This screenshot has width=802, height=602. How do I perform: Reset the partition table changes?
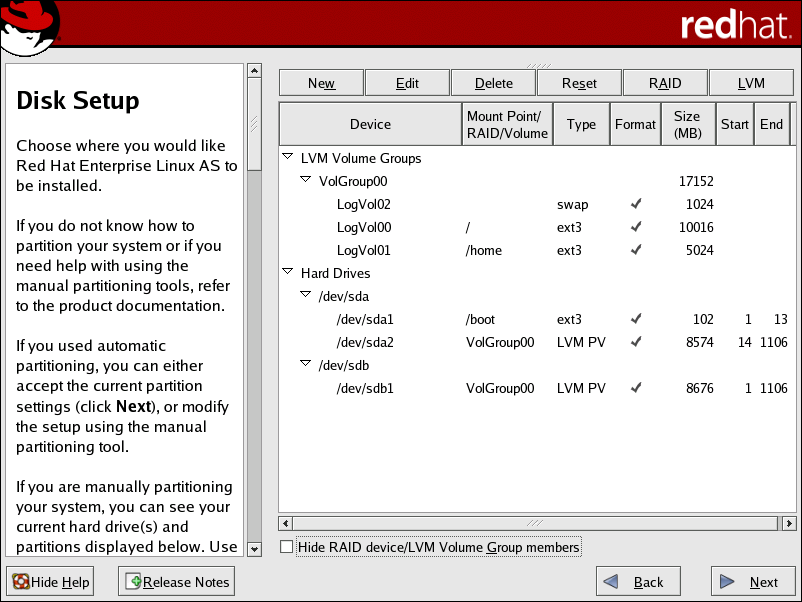pyautogui.click(x=578, y=82)
